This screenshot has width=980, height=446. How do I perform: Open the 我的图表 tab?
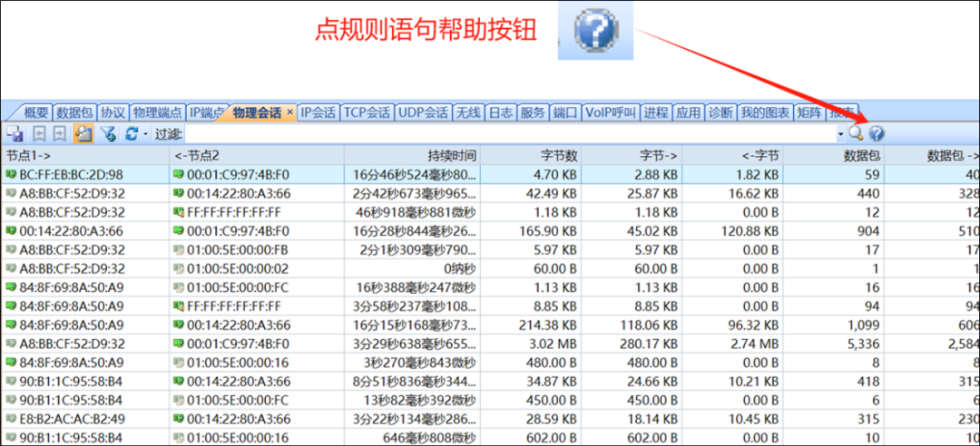[766, 113]
